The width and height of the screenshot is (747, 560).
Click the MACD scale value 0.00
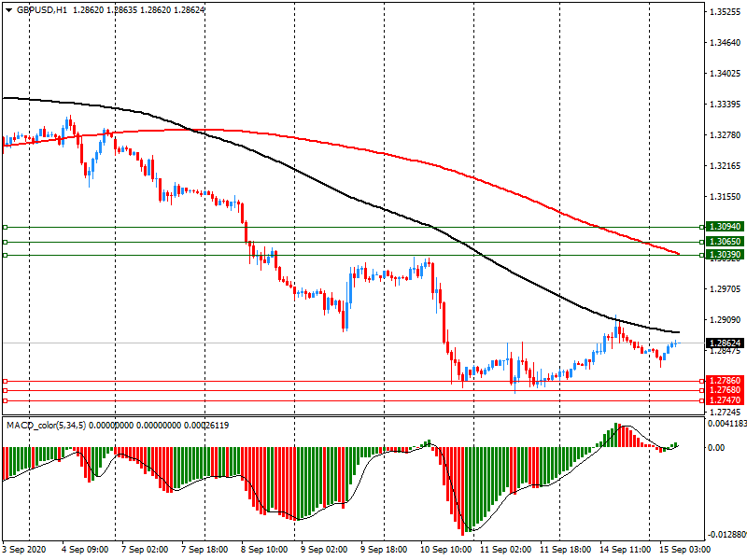pyautogui.click(x=716, y=448)
